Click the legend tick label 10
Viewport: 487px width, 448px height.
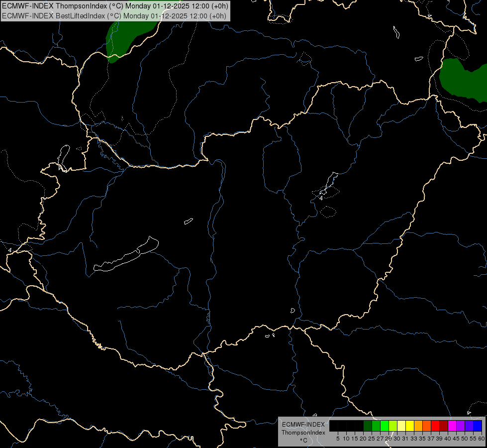coord(346,439)
